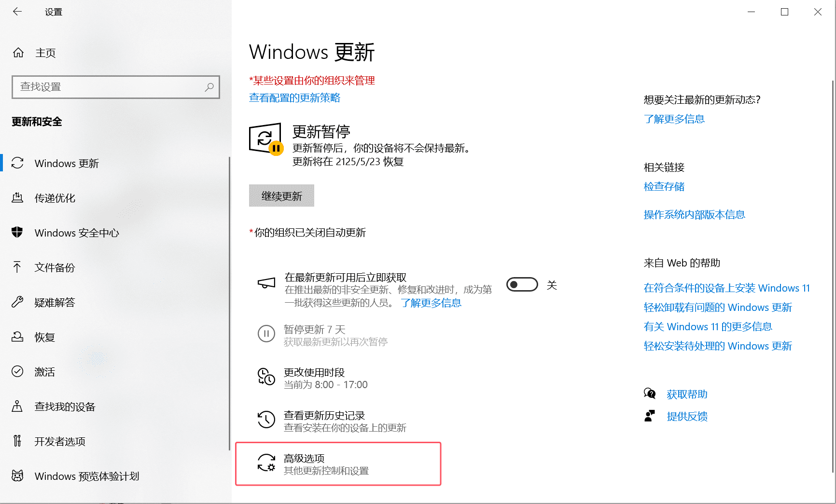
Task: Click the main page vertical scrollbar
Action: (833, 277)
